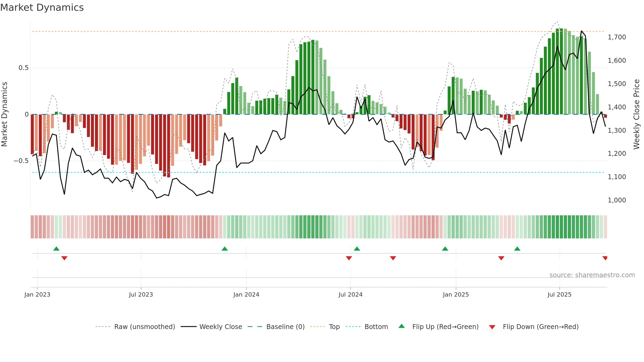Click the Flip Up marker just after Jul 2024
This screenshot has height=362, width=644.
click(x=357, y=249)
